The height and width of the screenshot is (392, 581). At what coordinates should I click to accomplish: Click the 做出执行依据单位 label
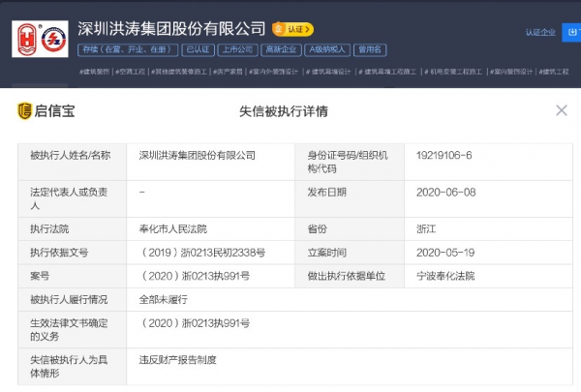346,276
